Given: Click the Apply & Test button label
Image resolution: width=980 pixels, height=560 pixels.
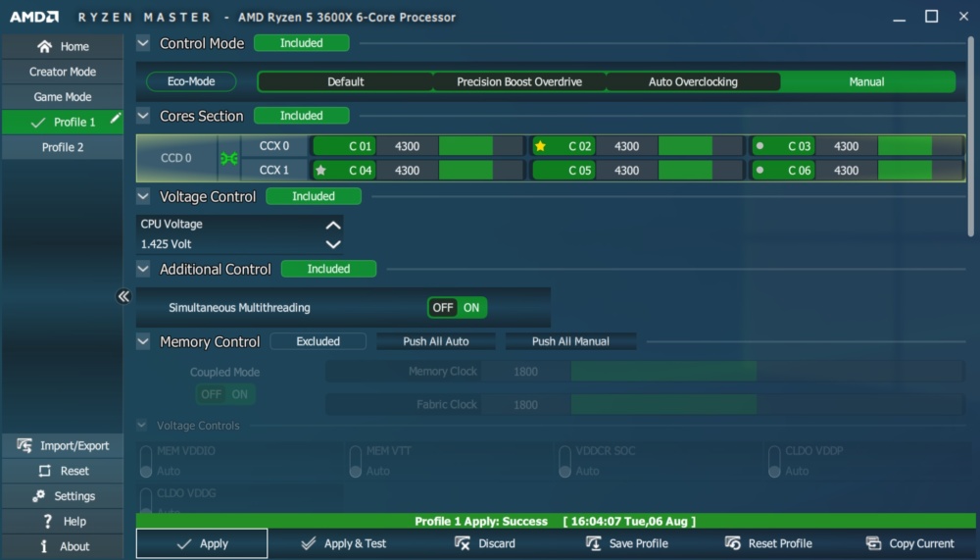Looking at the screenshot, I should click(x=355, y=543).
